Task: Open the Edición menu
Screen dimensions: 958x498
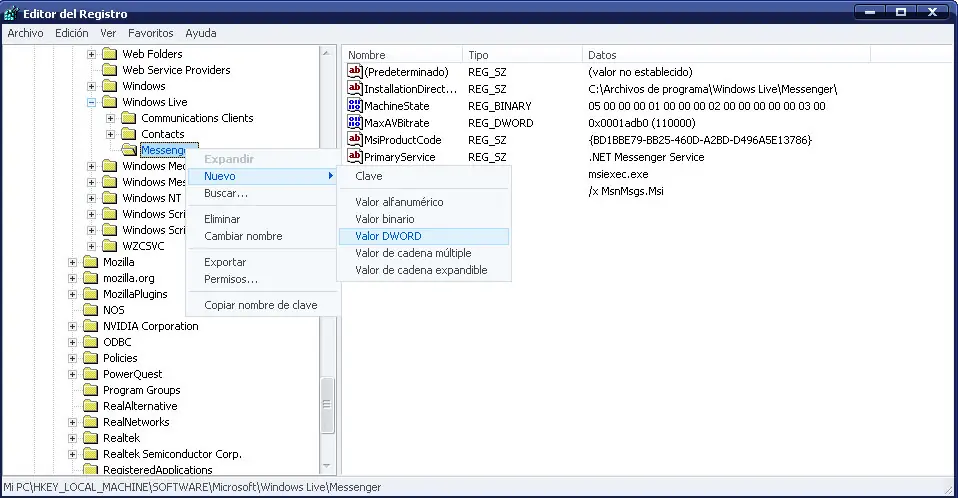Action: pyautogui.click(x=71, y=33)
